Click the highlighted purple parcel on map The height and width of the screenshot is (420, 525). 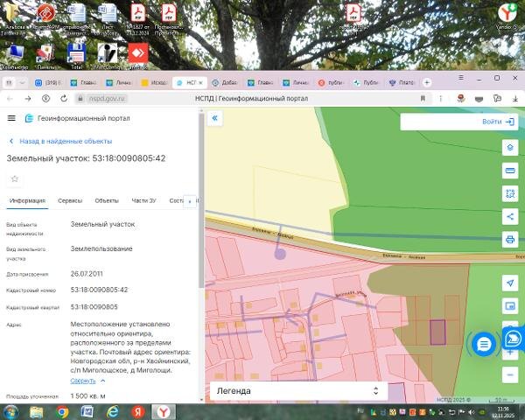tap(437, 332)
